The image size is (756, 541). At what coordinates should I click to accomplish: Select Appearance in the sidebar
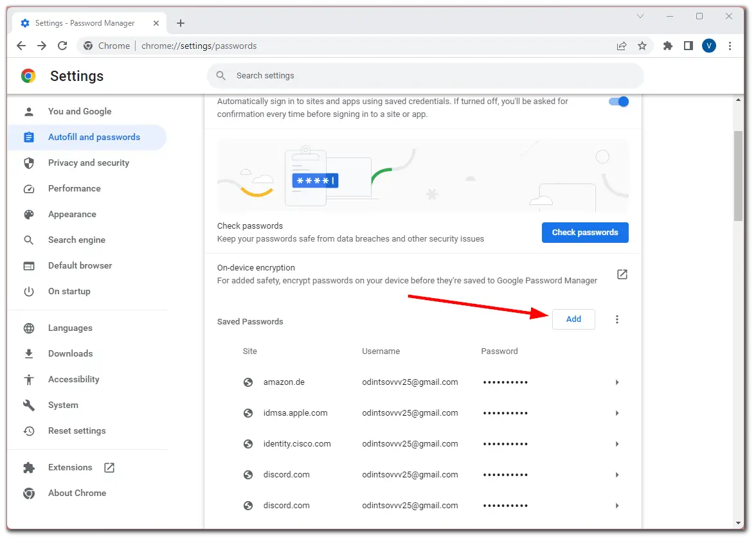72,214
